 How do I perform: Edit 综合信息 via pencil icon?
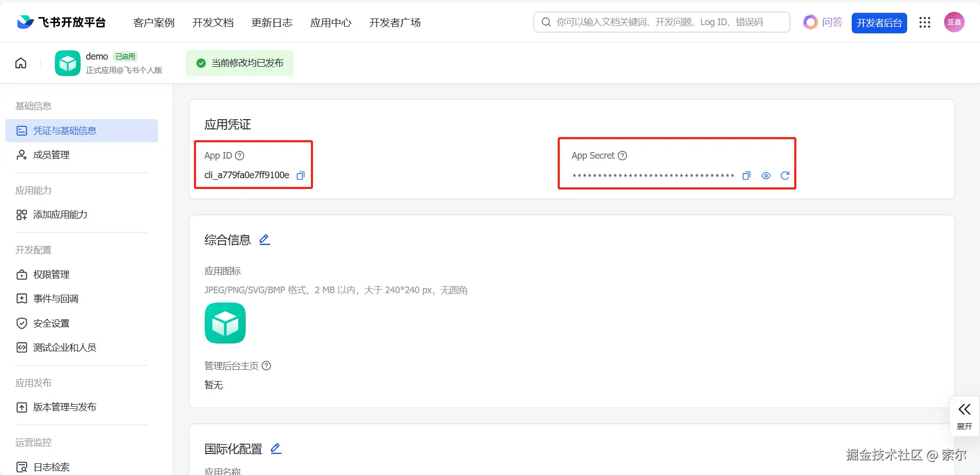[265, 240]
